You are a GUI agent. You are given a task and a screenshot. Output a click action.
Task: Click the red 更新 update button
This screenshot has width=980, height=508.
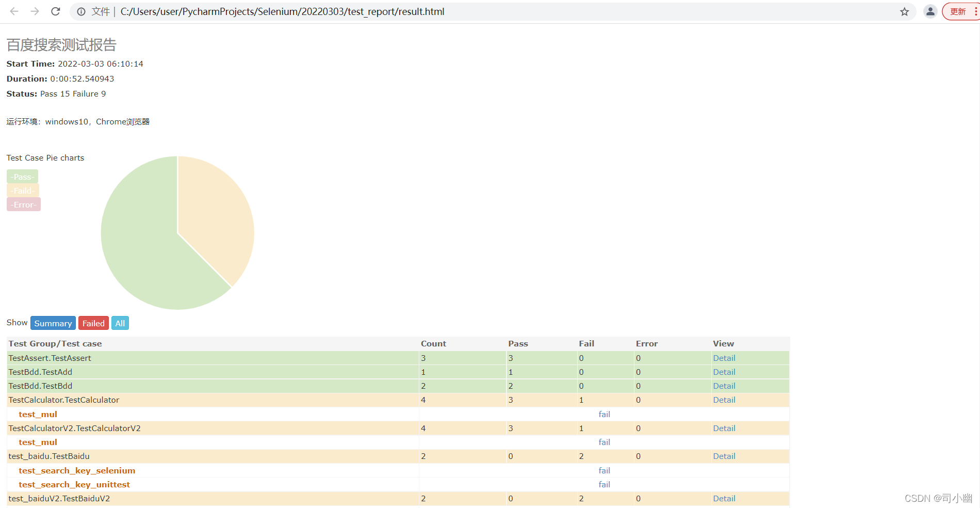click(960, 11)
